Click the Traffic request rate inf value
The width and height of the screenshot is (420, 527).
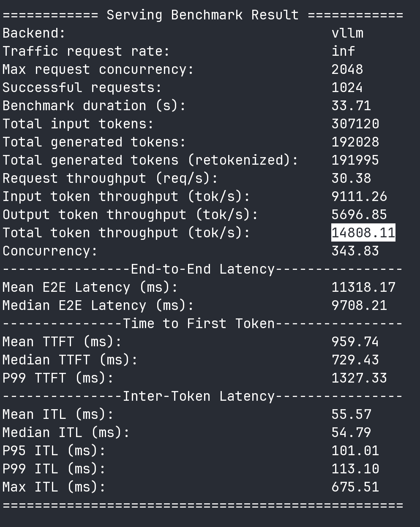coord(343,51)
